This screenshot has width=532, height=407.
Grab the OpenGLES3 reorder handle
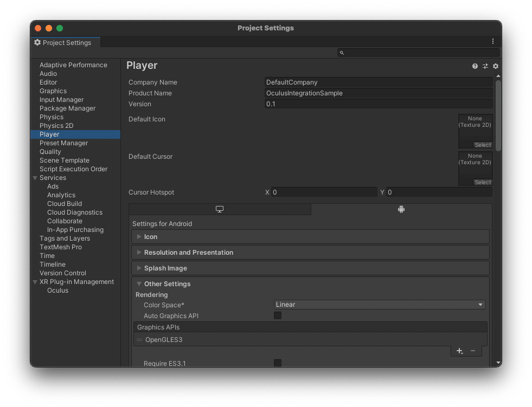[x=139, y=340]
